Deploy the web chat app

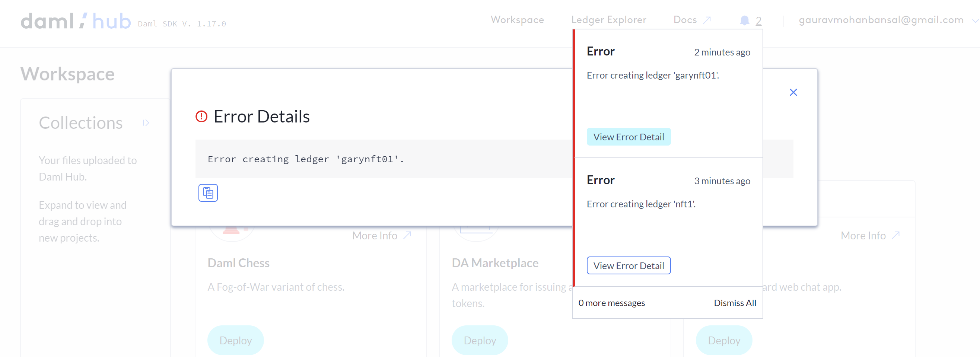(723, 340)
